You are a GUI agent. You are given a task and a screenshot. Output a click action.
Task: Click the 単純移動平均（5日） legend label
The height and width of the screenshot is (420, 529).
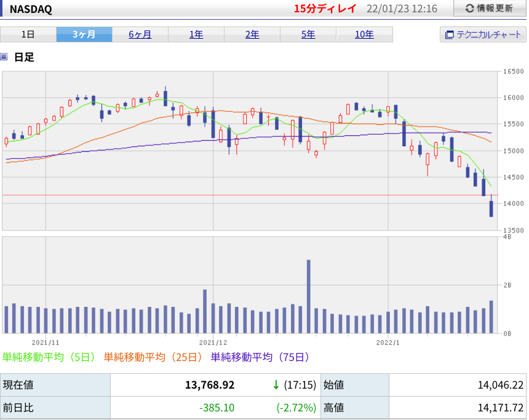(x=49, y=357)
